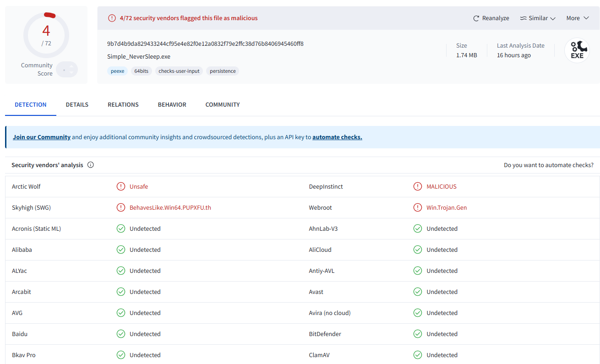The height and width of the screenshot is (364, 600).
Task: Click the Reanalyze refresh icon
Action: click(476, 18)
